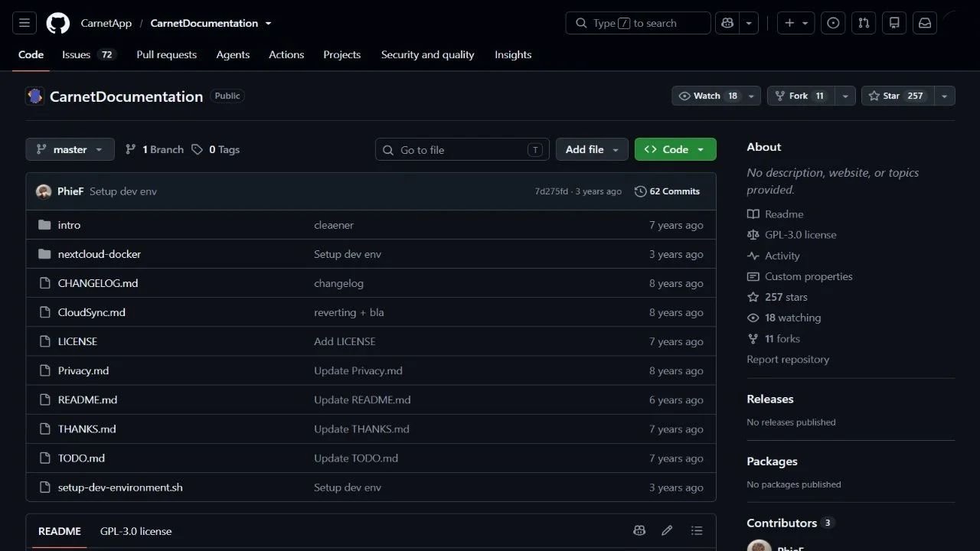Click PhieF's avatar in latest commit
Screen dimensions: 980x551
click(x=44, y=191)
